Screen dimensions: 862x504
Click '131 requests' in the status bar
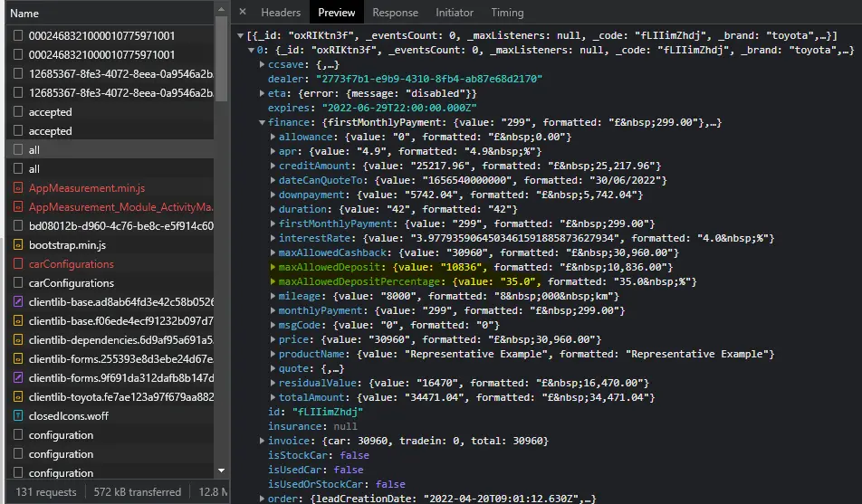pyautogui.click(x=46, y=492)
